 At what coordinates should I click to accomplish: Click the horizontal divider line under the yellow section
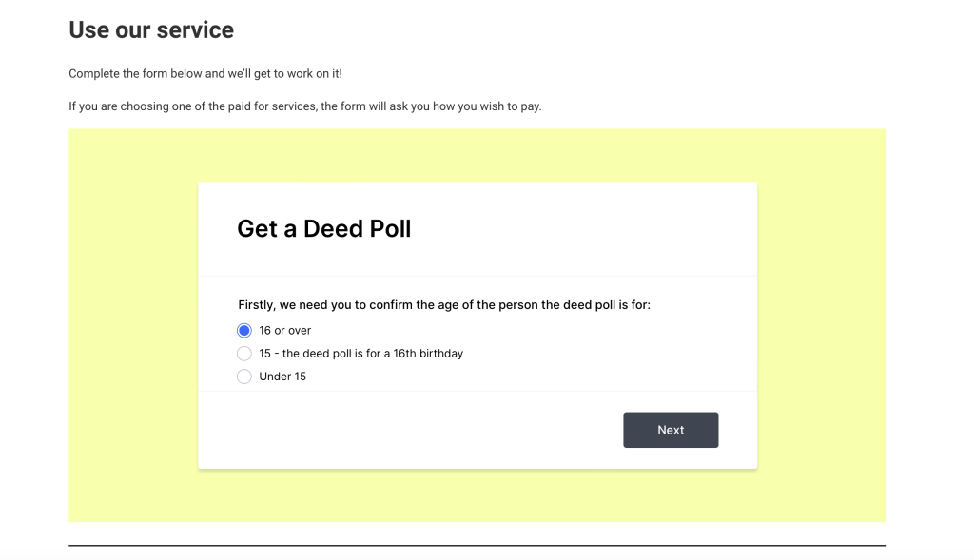tap(477, 545)
